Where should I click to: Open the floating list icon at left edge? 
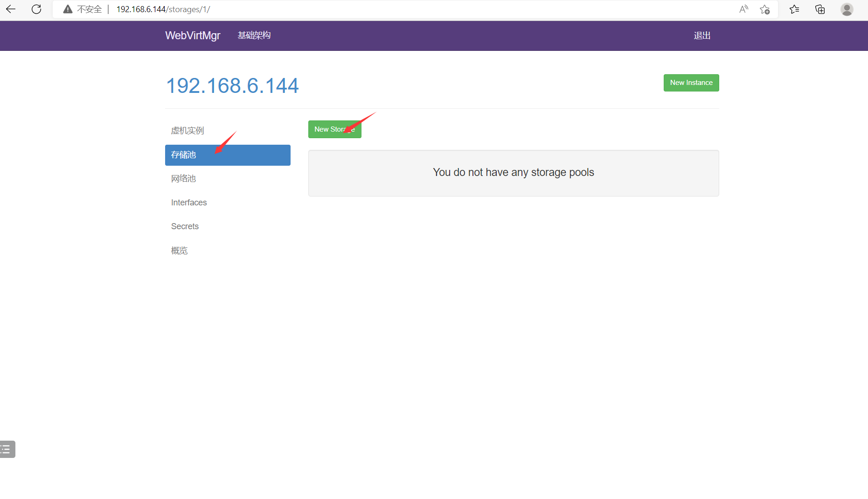click(7, 449)
